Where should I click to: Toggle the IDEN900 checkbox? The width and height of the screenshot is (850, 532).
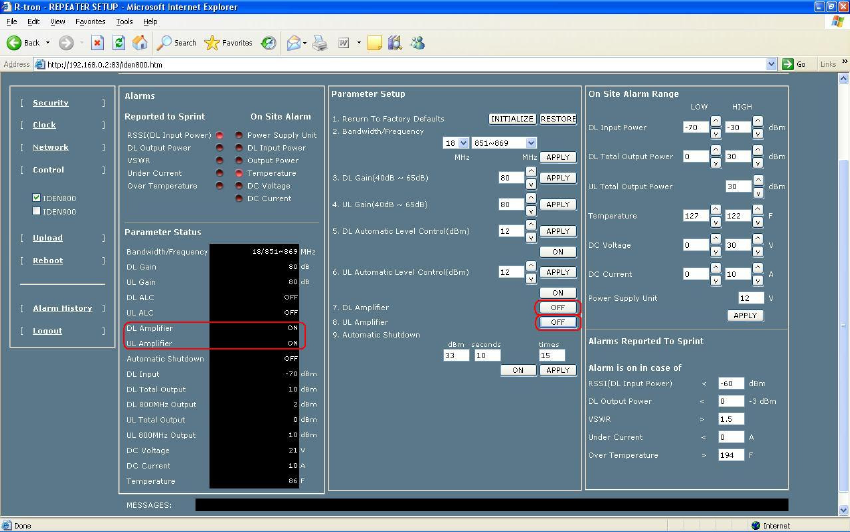coord(38,211)
